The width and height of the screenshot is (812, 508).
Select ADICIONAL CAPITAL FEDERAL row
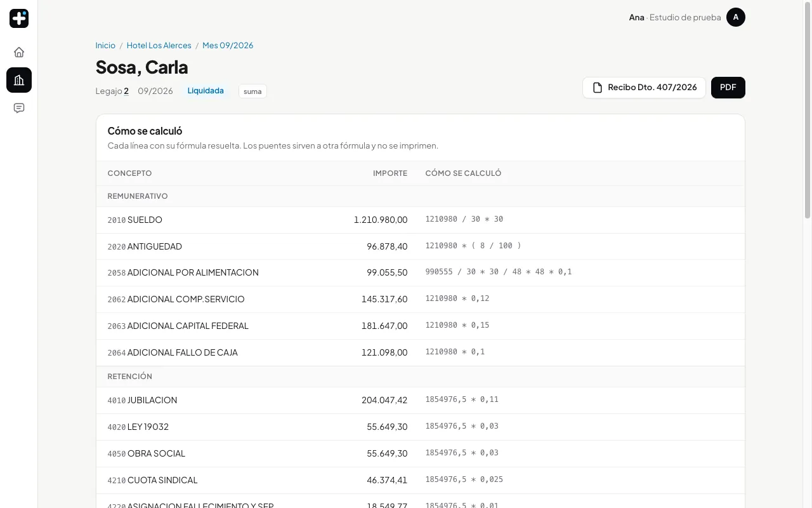click(x=421, y=326)
